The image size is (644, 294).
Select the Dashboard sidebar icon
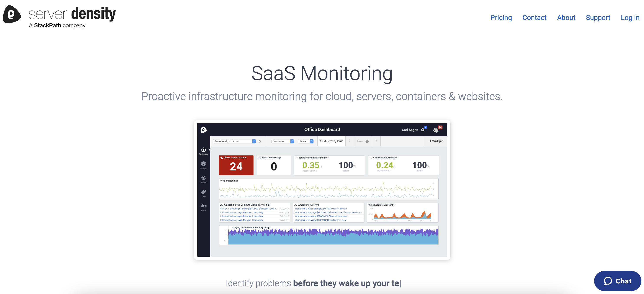tap(204, 151)
